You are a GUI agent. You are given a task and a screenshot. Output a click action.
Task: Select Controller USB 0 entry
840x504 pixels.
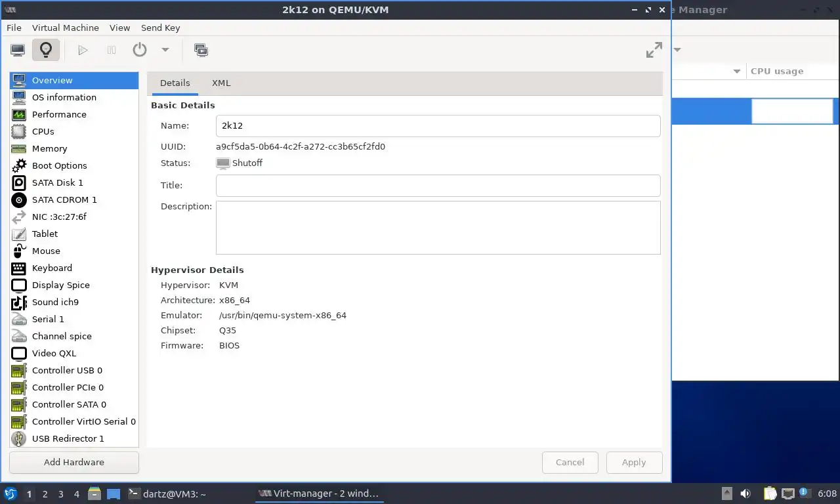tap(74, 370)
